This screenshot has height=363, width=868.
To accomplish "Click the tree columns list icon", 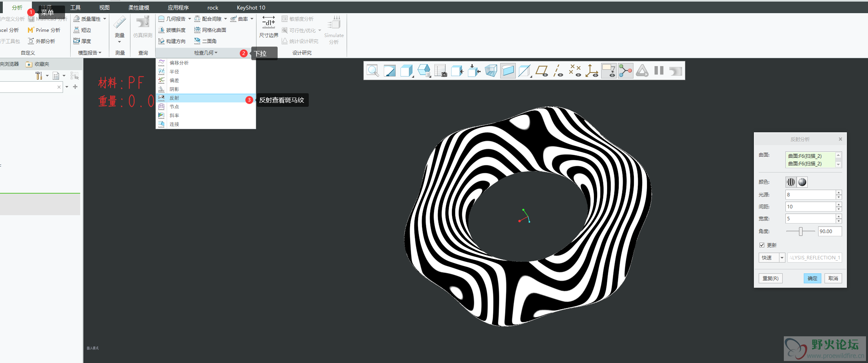I will pyautogui.click(x=56, y=76).
